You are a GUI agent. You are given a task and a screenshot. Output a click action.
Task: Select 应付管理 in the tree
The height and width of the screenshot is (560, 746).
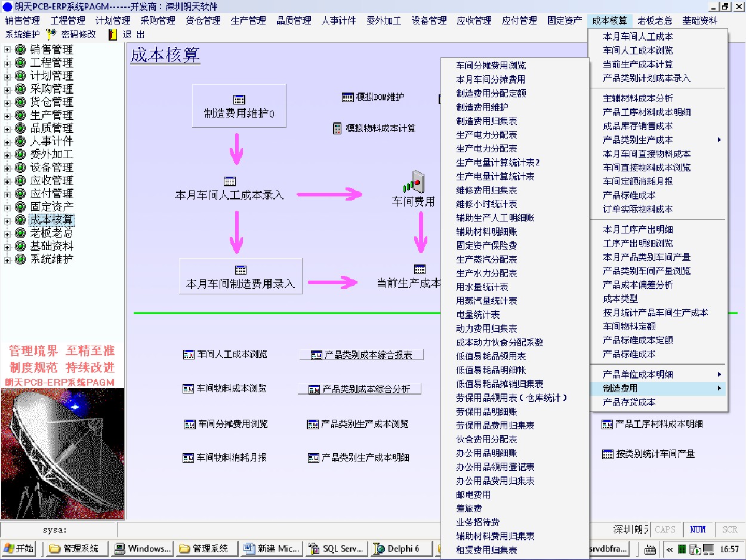(52, 194)
